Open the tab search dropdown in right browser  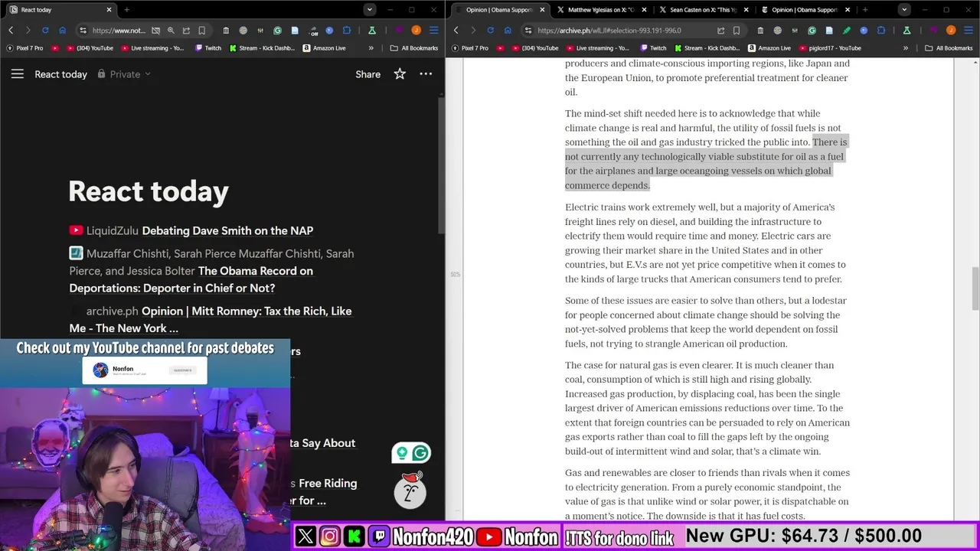(x=904, y=10)
